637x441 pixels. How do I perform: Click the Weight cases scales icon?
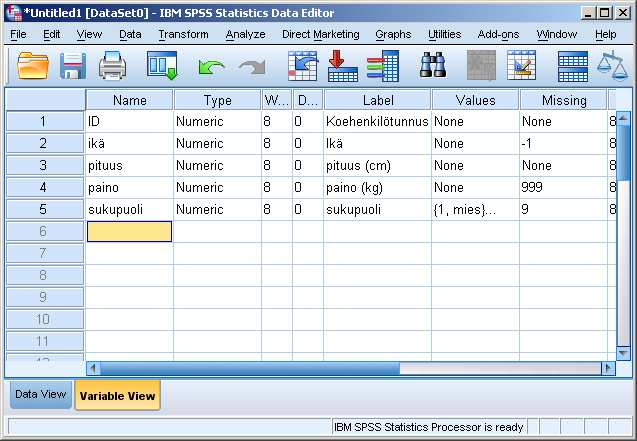(613, 65)
